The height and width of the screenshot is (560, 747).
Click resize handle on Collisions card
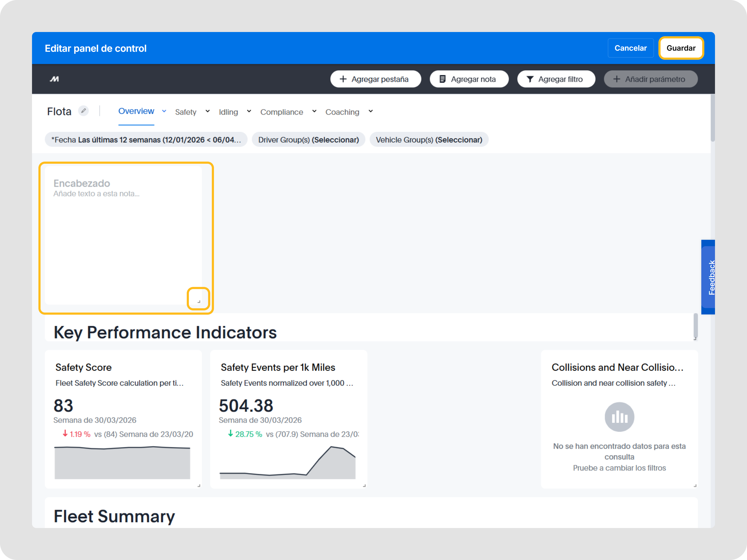tap(695, 486)
